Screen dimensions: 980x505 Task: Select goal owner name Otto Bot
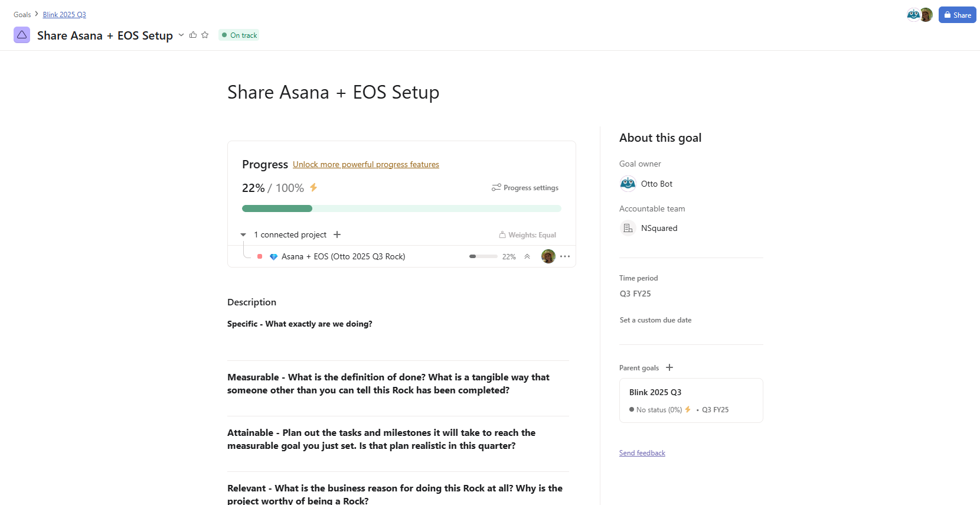656,184
